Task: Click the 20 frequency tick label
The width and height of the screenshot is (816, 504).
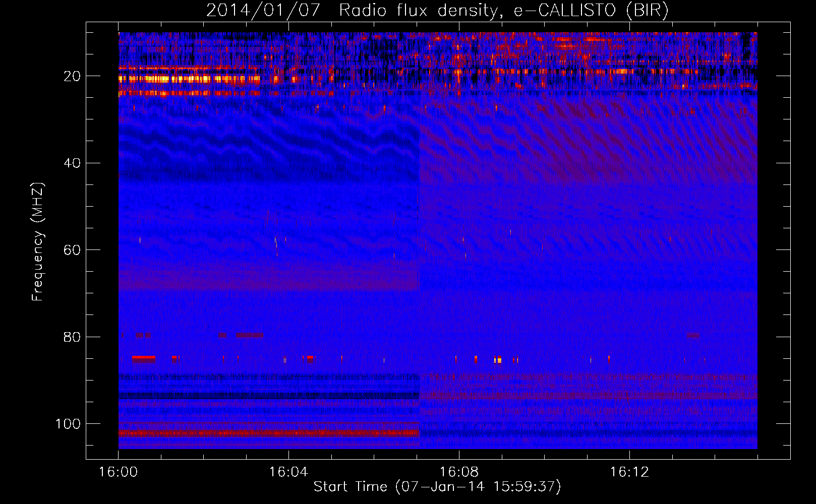Action: click(x=72, y=76)
